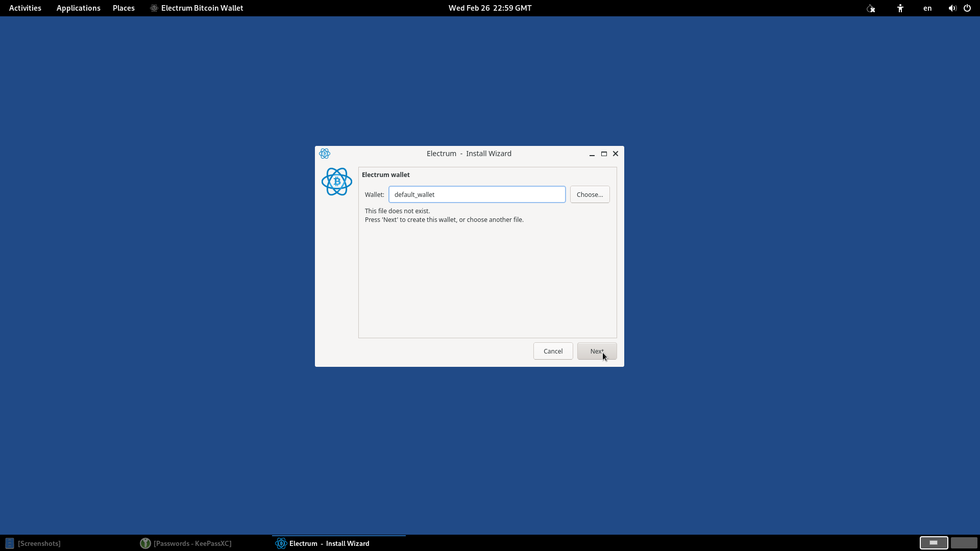
Task: Open the clock and calendar panel
Action: pyautogui.click(x=490, y=8)
